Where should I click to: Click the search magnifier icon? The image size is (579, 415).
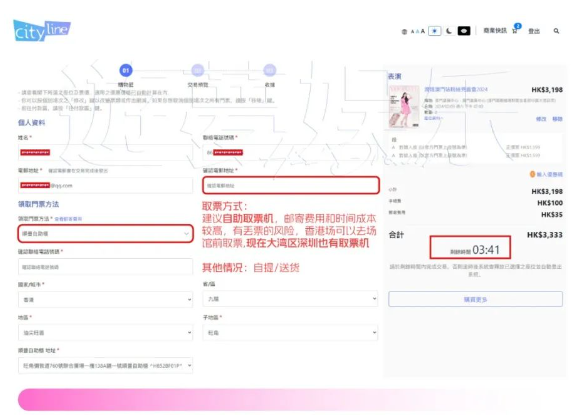click(x=556, y=31)
